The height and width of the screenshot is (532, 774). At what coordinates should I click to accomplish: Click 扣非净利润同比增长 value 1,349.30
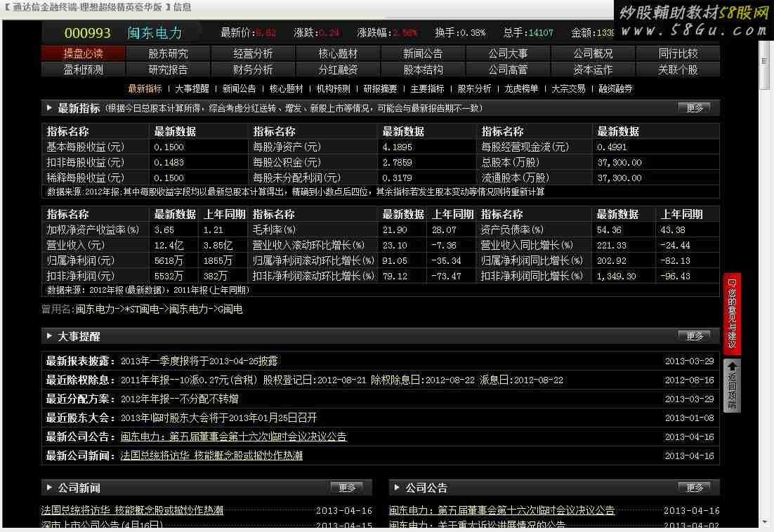(x=616, y=276)
